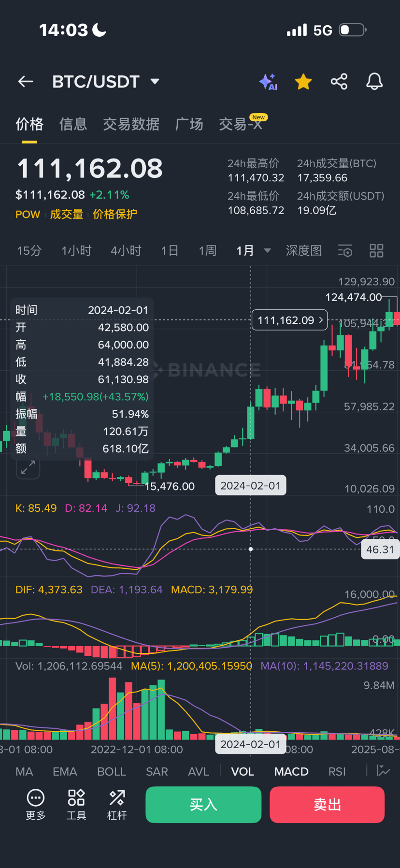Open the chart layout grid icon
This screenshot has width=400, height=868.
[376, 251]
